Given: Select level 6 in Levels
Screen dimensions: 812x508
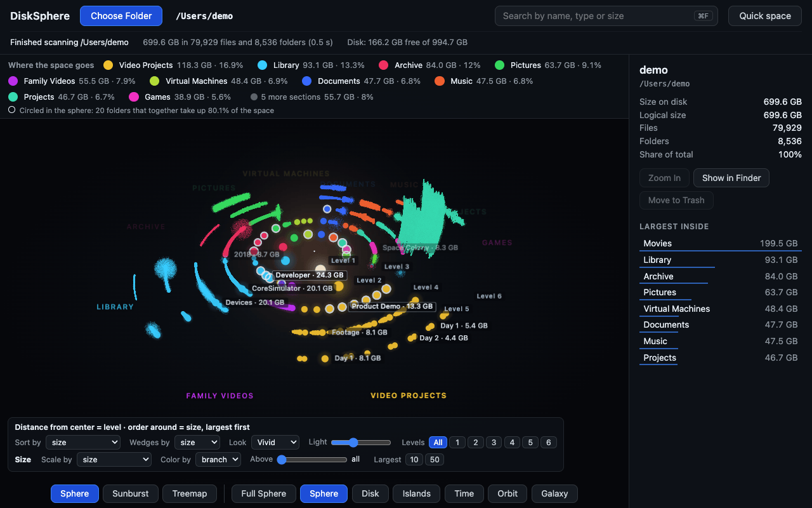Looking at the screenshot, I should (x=549, y=443).
